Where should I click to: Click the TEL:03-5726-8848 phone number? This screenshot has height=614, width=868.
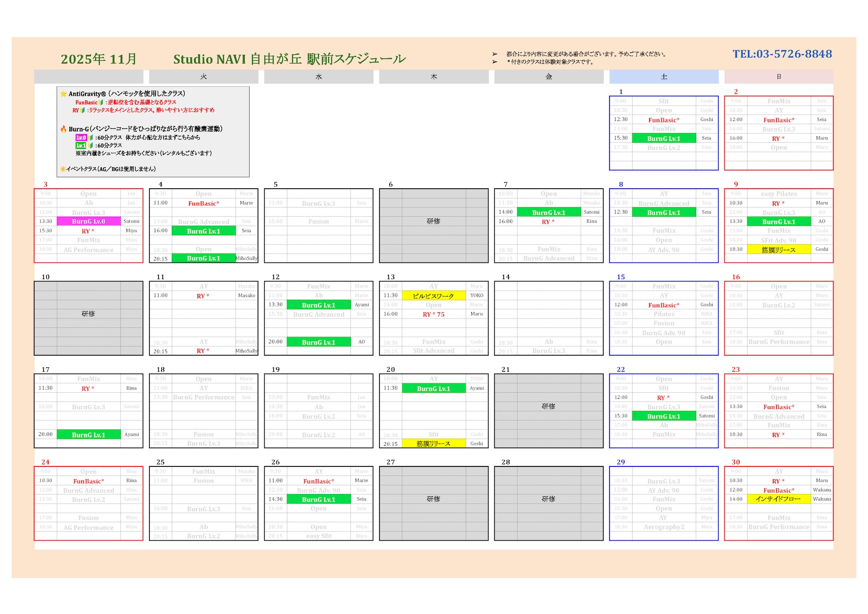pos(782,54)
